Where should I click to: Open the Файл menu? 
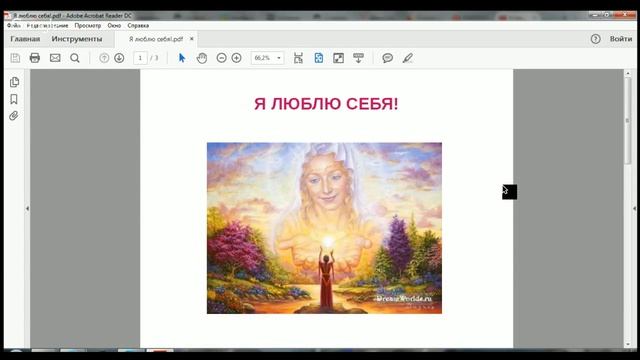[x=14, y=25]
